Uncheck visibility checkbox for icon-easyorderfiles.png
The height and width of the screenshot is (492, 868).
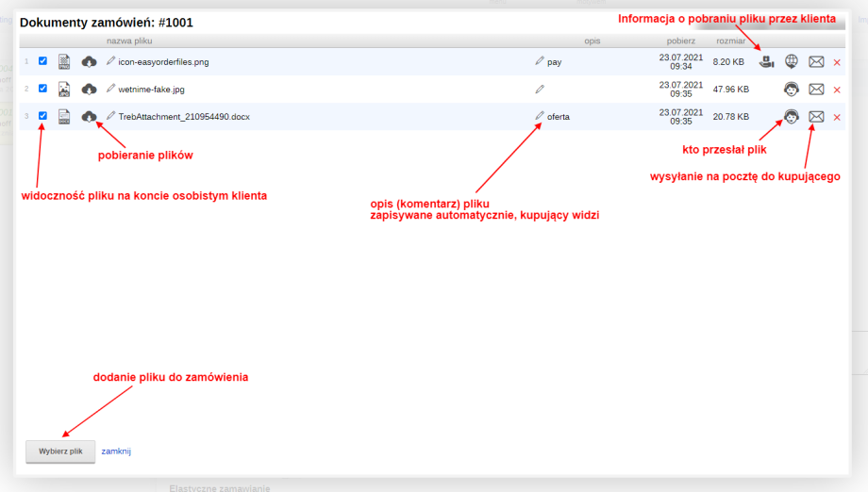coord(42,61)
